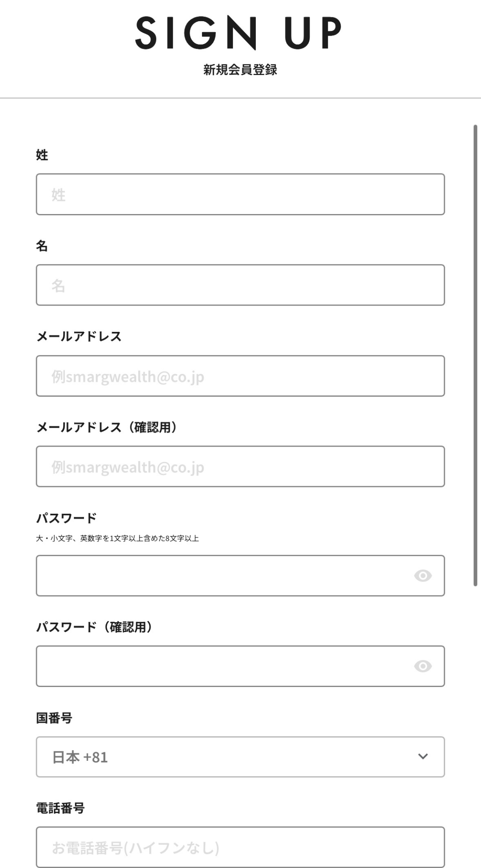Click the 電話番号 label
The height and width of the screenshot is (868, 481).
click(60, 808)
